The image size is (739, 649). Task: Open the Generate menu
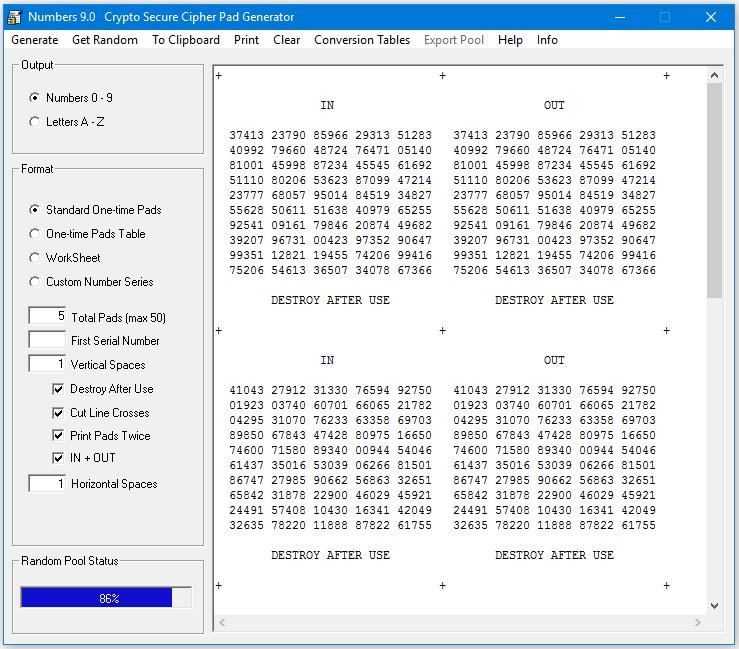pos(35,40)
